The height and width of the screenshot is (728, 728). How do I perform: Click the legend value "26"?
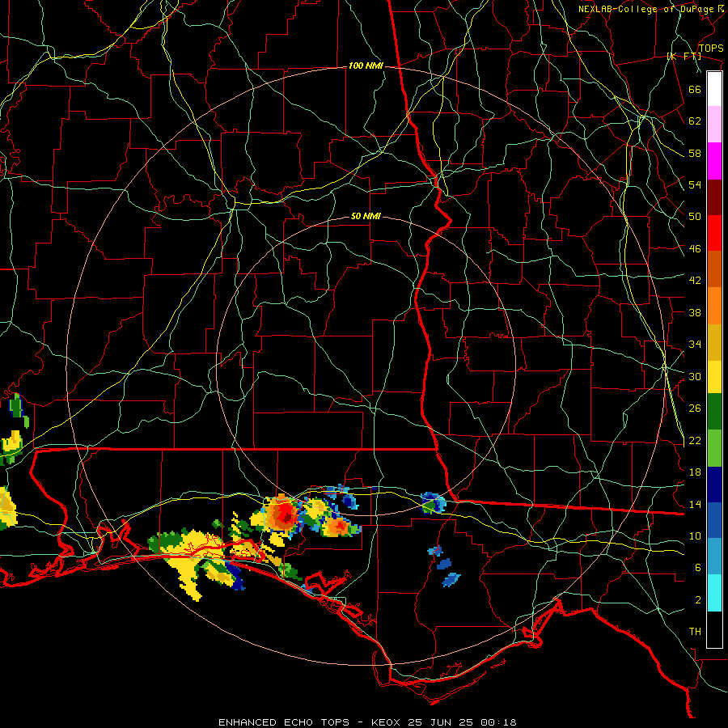tap(695, 408)
